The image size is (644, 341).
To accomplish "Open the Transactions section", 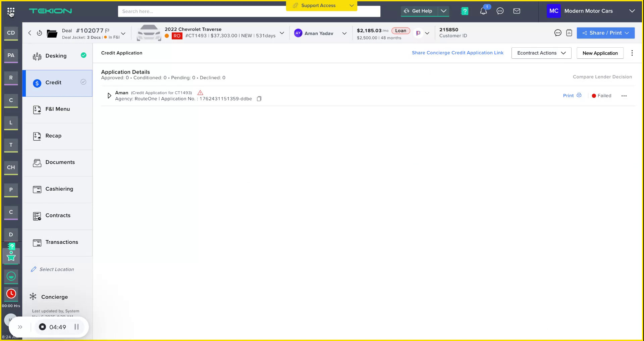I will point(61,242).
